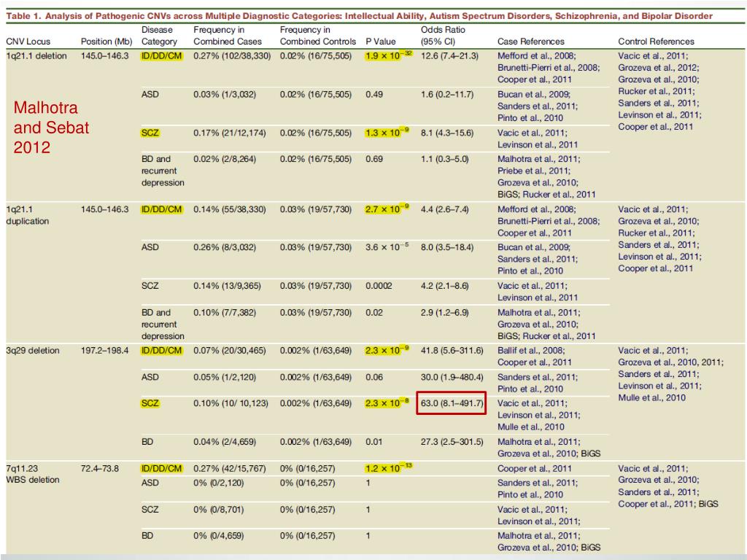Click the reference 'Grozeva et al., 2010, 2011;'
The width and height of the screenshot is (747, 560).
click(671, 362)
